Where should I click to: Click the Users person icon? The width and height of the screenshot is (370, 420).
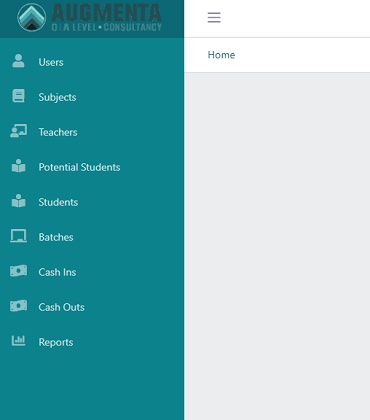pyautogui.click(x=18, y=61)
